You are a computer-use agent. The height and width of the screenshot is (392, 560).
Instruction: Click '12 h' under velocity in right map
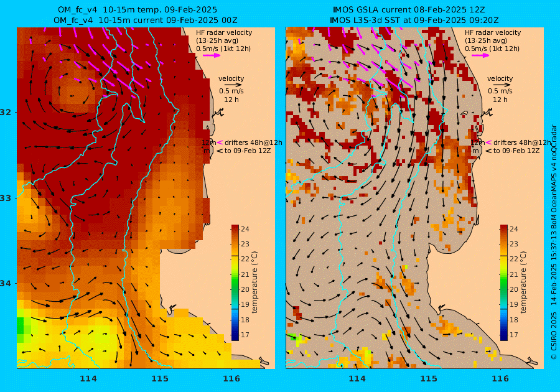500,100
